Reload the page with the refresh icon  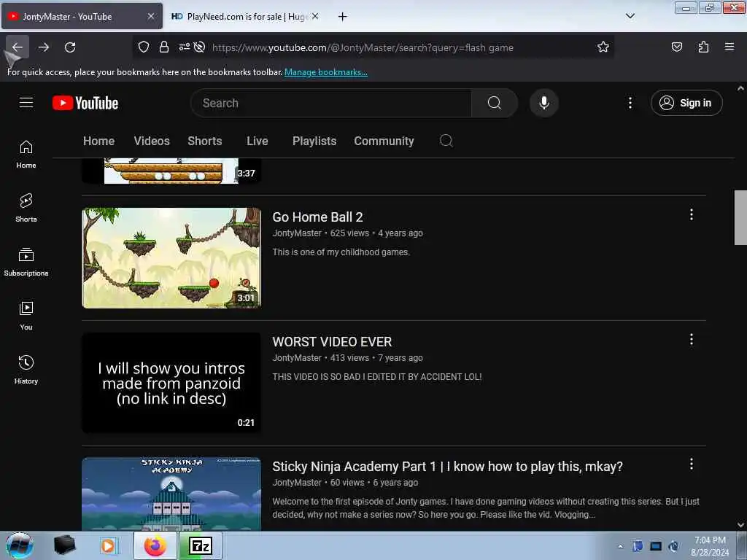[x=70, y=47]
